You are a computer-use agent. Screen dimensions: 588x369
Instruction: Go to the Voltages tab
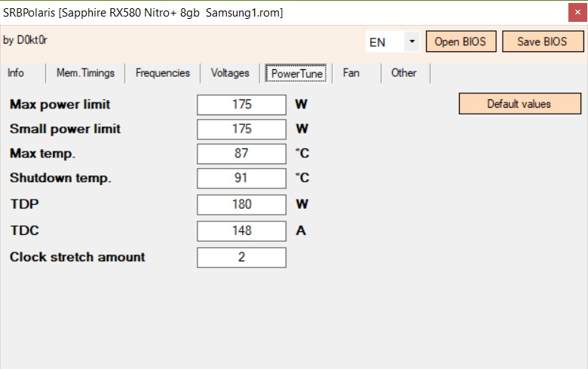tap(230, 73)
